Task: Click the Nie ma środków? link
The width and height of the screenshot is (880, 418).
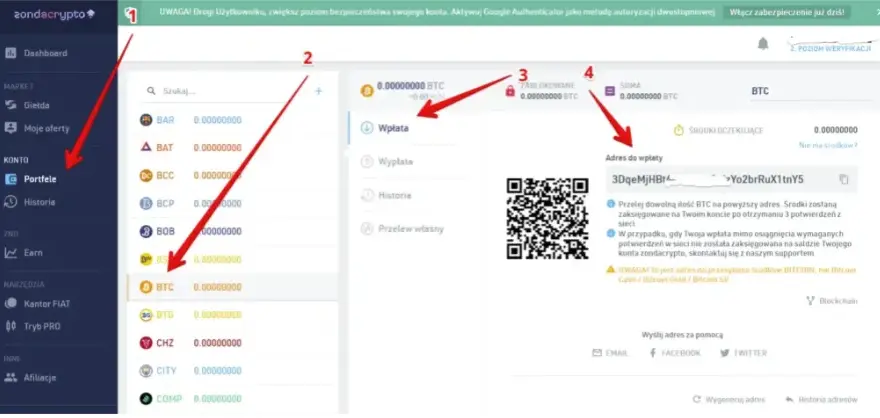Action: tap(828, 145)
